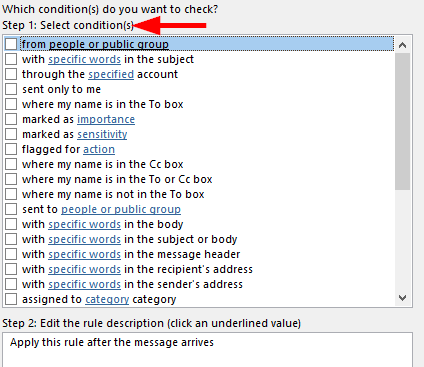Click the 'specified' account link
Image resolution: width=424 pixels, height=367 pixels.
tap(111, 74)
